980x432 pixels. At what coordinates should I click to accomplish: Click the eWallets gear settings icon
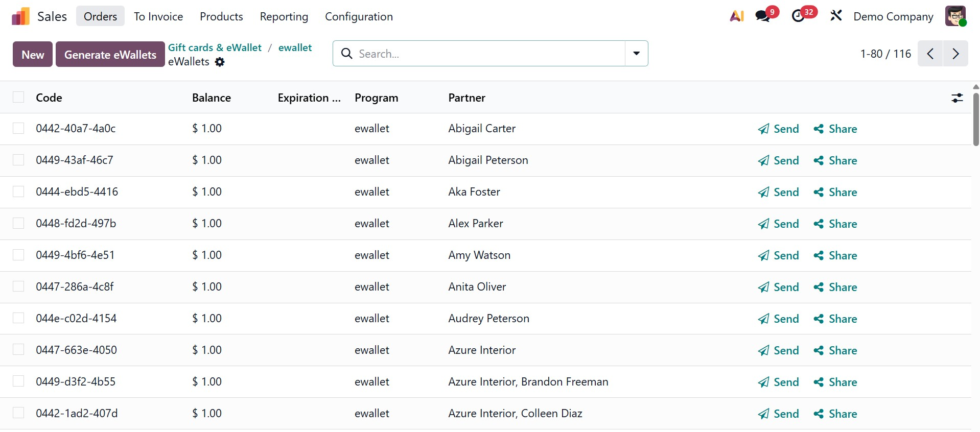pos(220,62)
